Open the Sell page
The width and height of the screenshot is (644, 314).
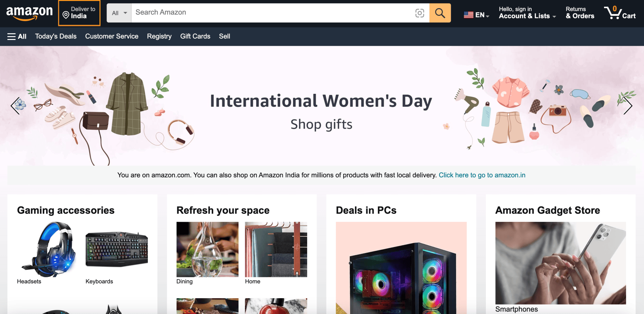pyautogui.click(x=224, y=36)
